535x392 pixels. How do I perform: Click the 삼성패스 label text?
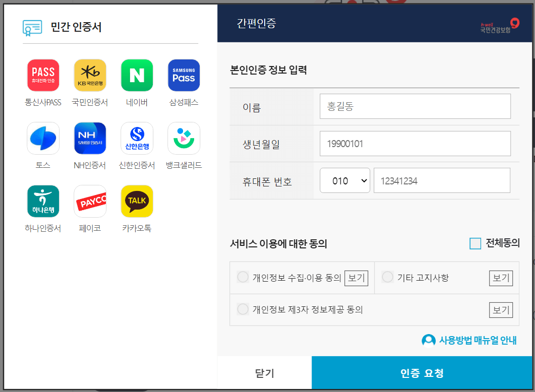pos(184,102)
